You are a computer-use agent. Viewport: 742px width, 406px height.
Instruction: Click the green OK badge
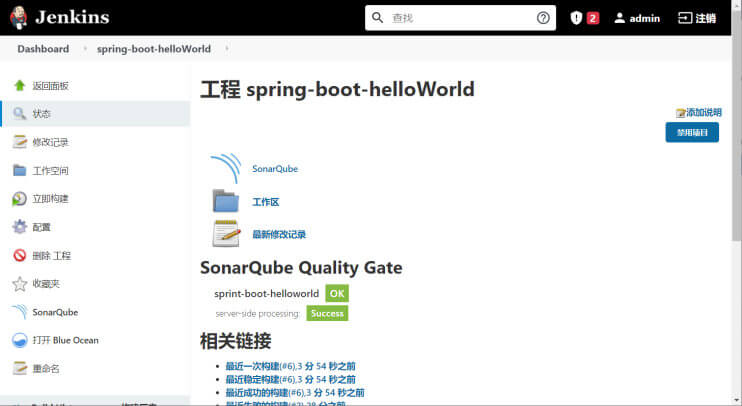(x=337, y=293)
